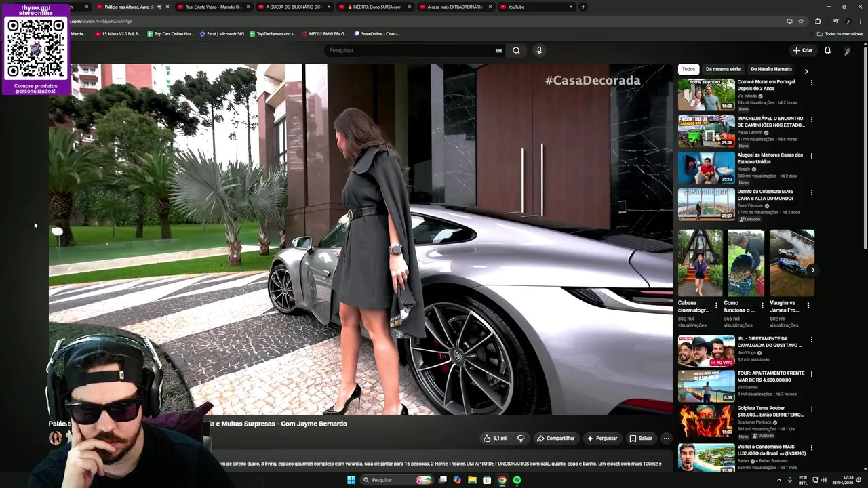Open Todos os marcadores bookmarks folder
This screenshot has height=488, width=868.
pyautogui.click(x=840, y=33)
